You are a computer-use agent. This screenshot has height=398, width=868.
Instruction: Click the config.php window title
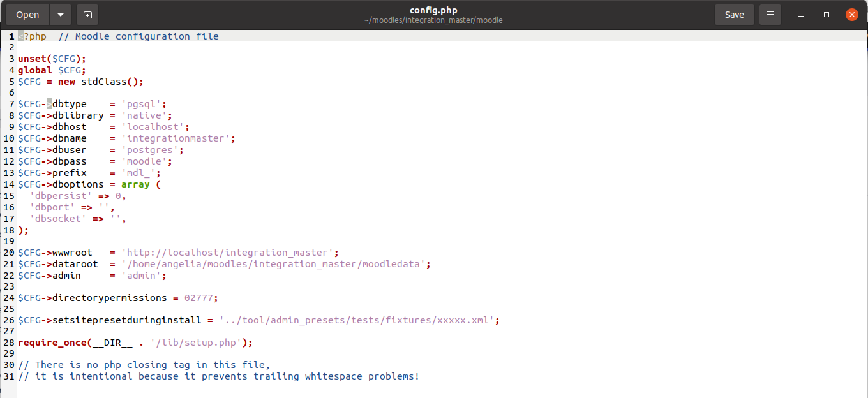(x=433, y=10)
